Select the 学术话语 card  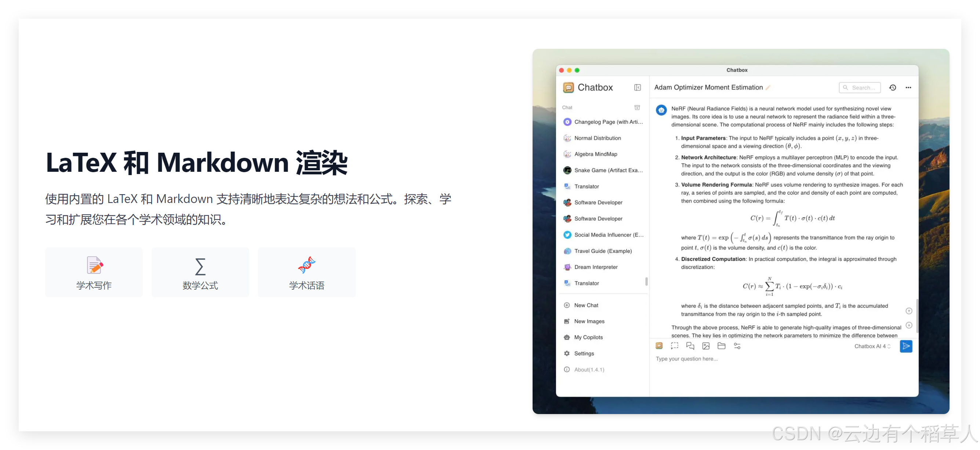pos(306,272)
